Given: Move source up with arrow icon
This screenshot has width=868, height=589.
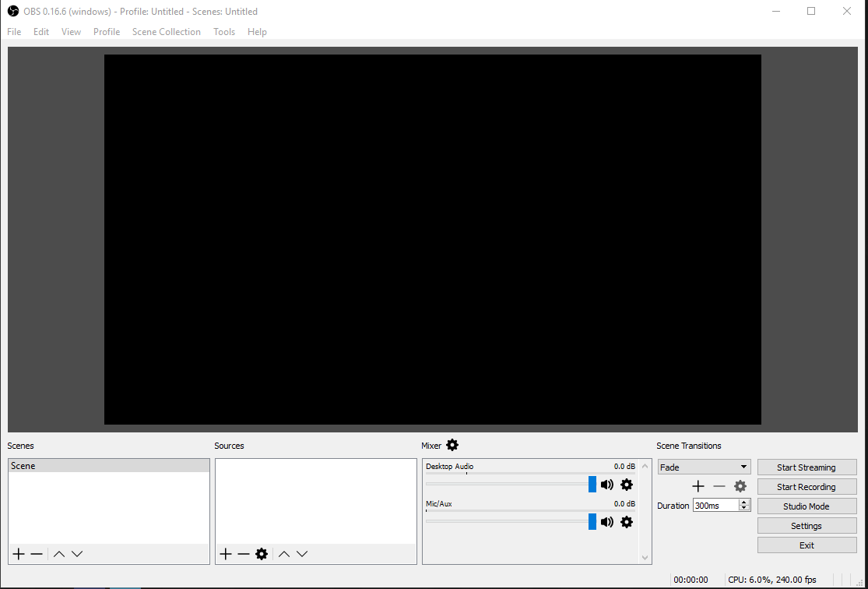Looking at the screenshot, I should [284, 553].
